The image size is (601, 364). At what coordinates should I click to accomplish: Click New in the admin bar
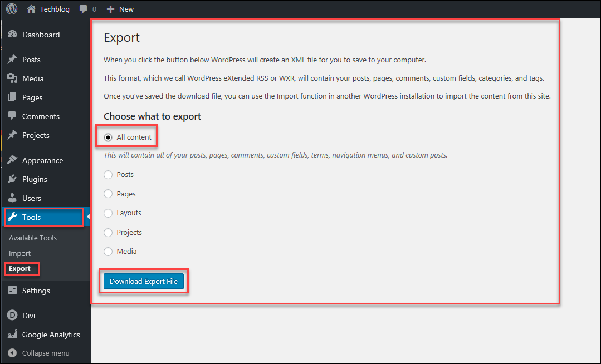tap(126, 9)
